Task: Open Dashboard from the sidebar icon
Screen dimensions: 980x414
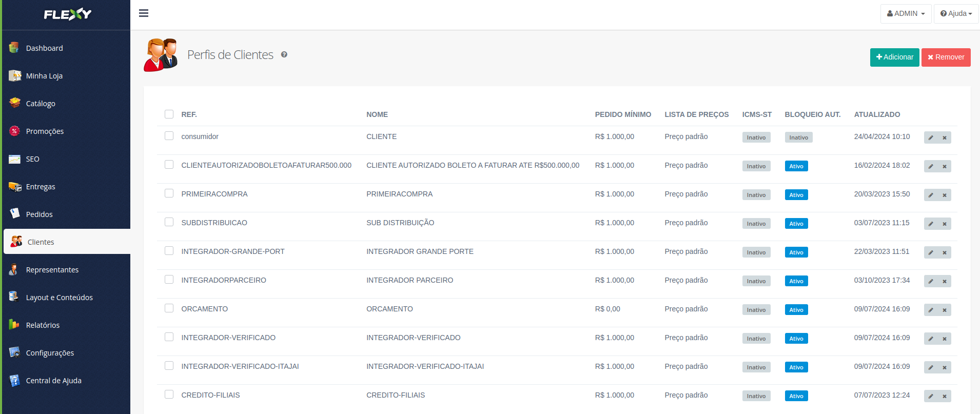Action: 14,48
